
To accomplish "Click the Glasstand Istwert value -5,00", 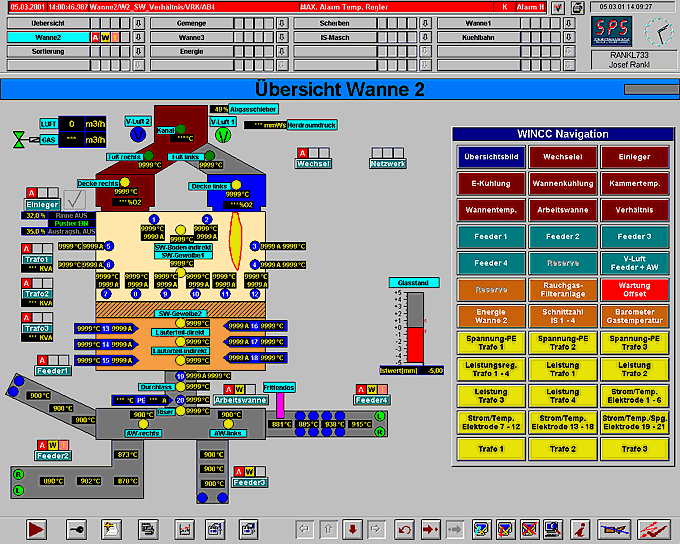I will click(434, 371).
